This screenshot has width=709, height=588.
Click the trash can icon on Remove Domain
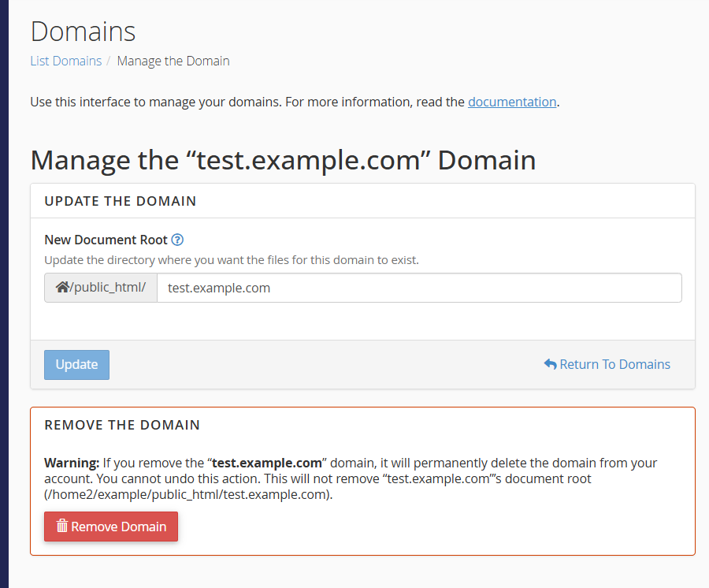62,527
